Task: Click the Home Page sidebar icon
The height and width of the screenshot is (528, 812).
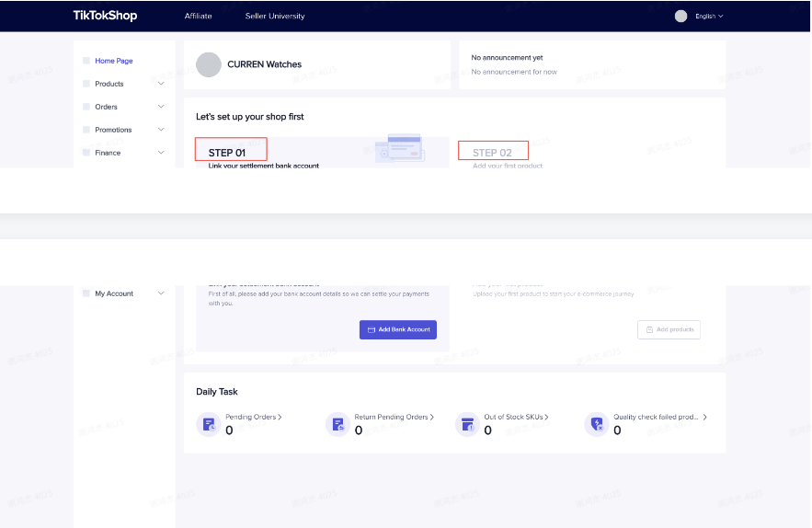Action: click(86, 61)
